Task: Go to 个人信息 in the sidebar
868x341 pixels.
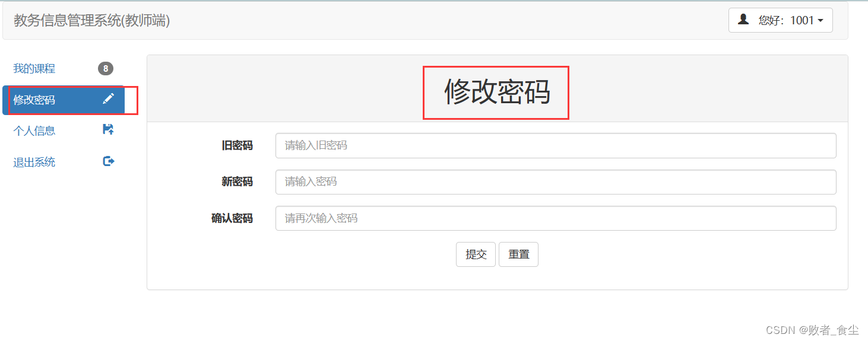Action: [64, 130]
